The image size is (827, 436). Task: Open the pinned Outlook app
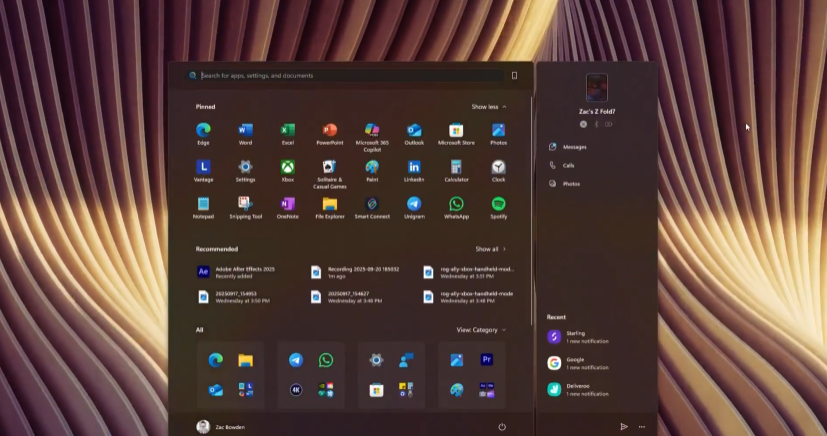414,134
